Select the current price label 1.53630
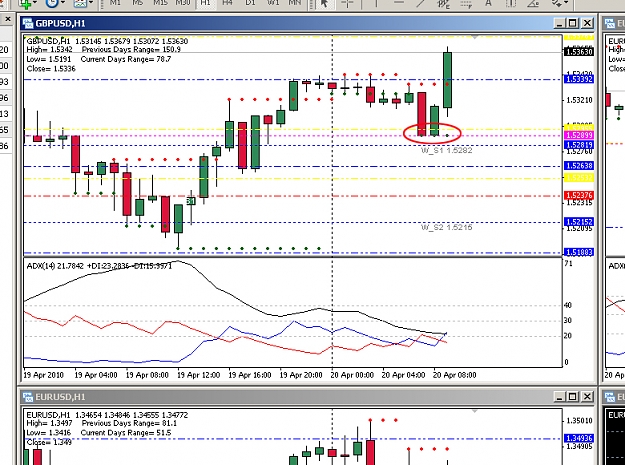The width and height of the screenshot is (625, 465). coord(579,51)
